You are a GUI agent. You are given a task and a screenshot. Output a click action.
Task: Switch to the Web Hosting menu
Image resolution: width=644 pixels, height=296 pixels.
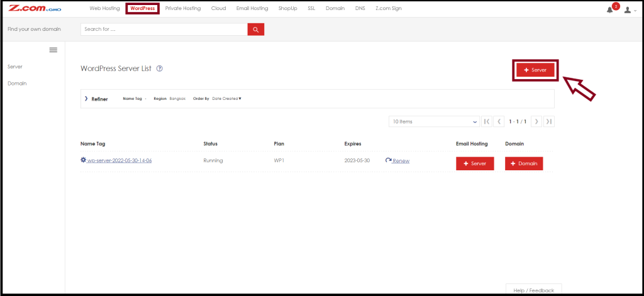(105, 8)
